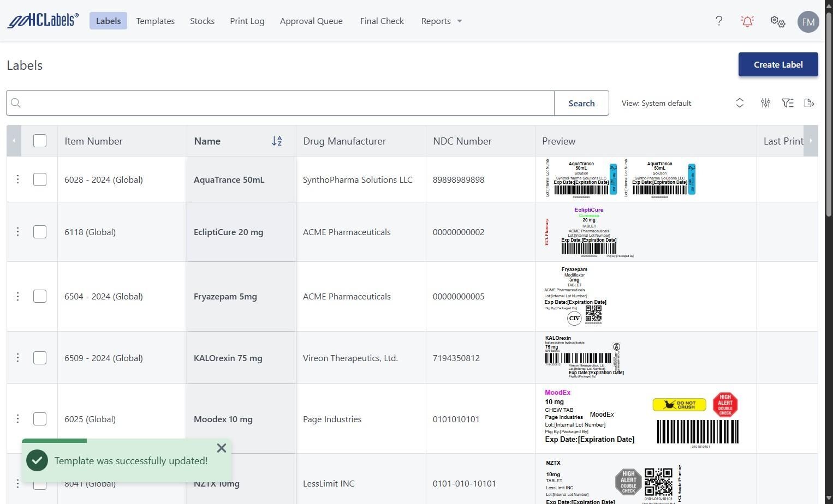Open row actions menu for AquaTrance 50mL
The width and height of the screenshot is (833, 504).
17,179
